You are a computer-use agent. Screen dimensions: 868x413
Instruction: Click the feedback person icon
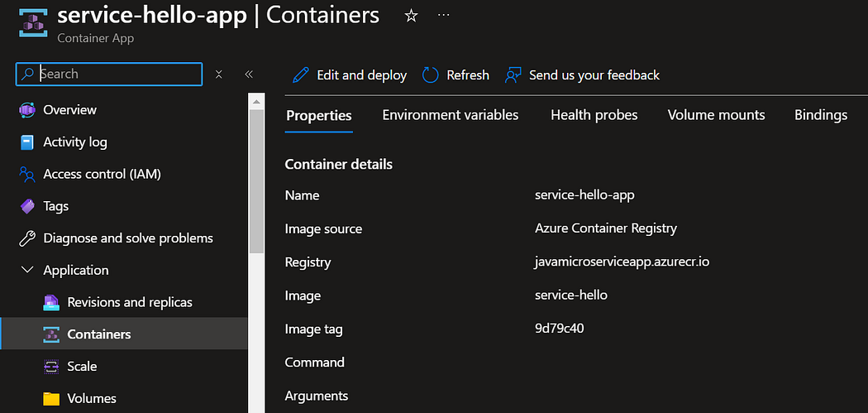(513, 74)
